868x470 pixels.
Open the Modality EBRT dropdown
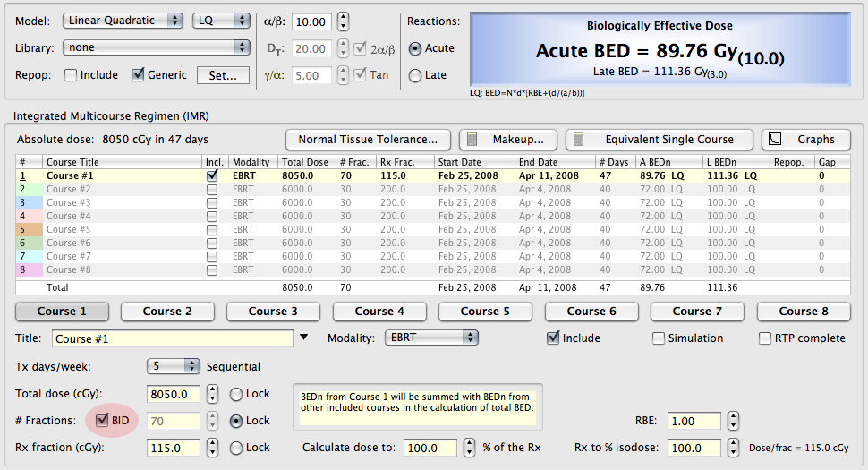(431, 338)
